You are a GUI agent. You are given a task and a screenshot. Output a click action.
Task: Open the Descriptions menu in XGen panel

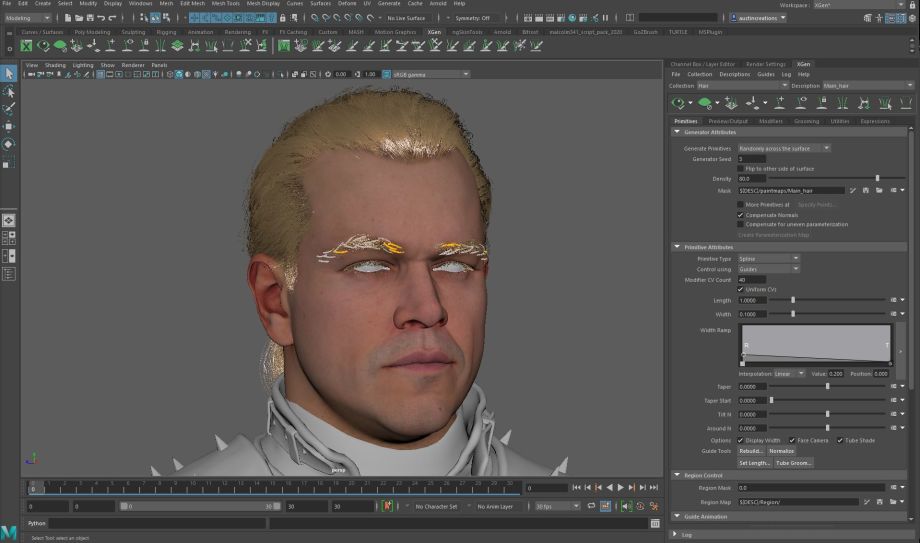pyautogui.click(x=734, y=74)
